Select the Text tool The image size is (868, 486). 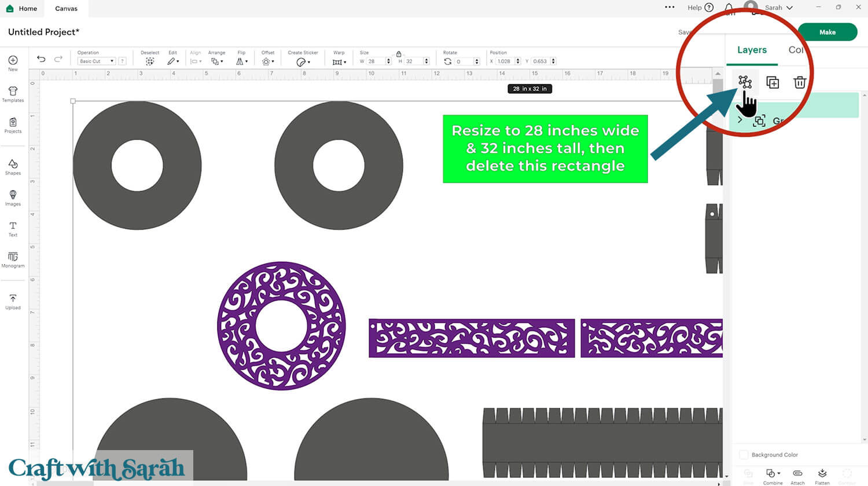[x=13, y=229]
